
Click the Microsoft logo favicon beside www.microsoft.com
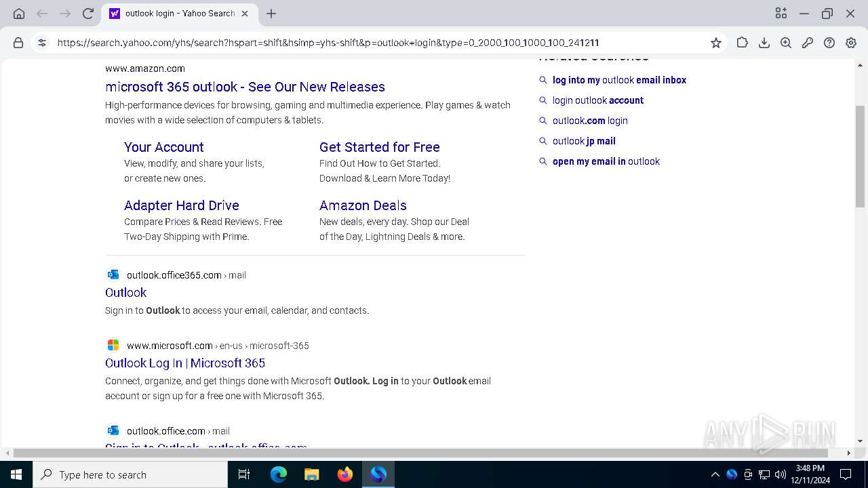(x=113, y=345)
